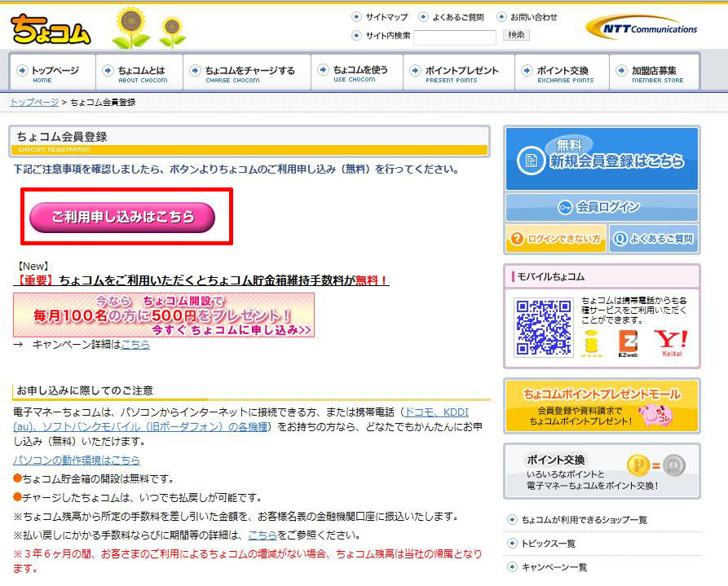This screenshot has height=586, width=728.
Task: Click the sunflower image in the header
Action: coord(148,28)
